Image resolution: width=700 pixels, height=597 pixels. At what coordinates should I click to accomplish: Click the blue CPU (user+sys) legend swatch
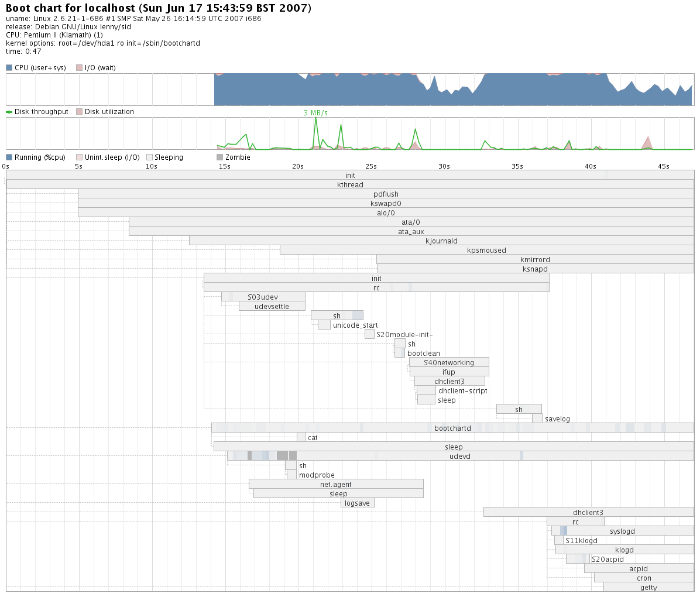pyautogui.click(x=9, y=68)
